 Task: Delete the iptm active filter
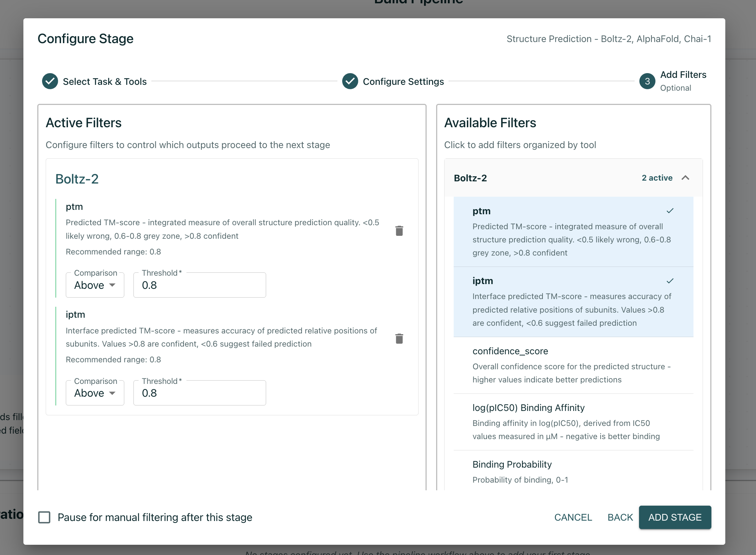pos(399,339)
